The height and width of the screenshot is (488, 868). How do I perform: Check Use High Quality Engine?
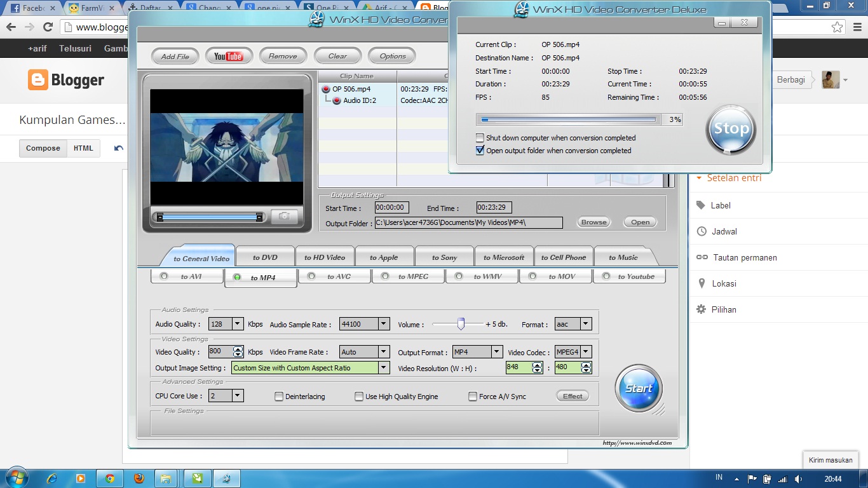tap(359, 396)
